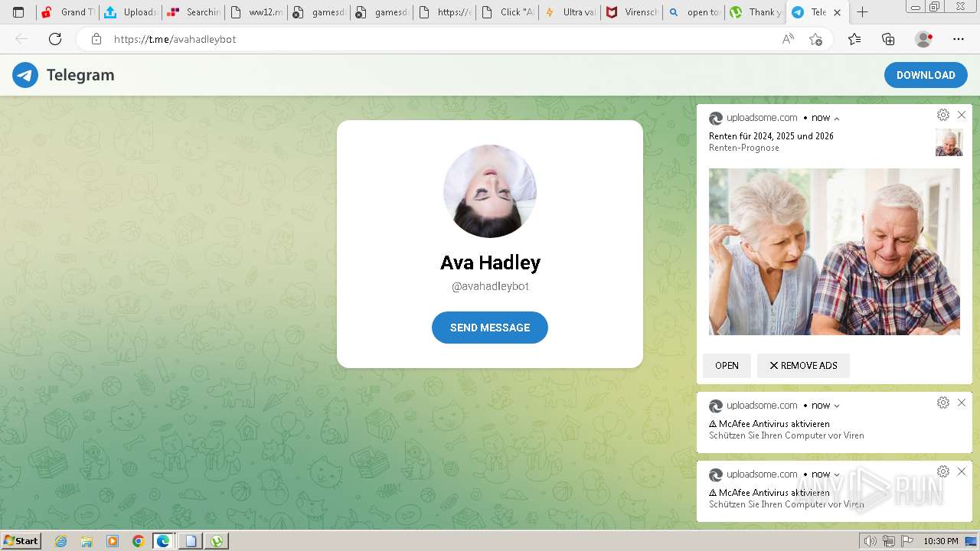
Task: Switch to the Thank y tab
Action: 756,12
